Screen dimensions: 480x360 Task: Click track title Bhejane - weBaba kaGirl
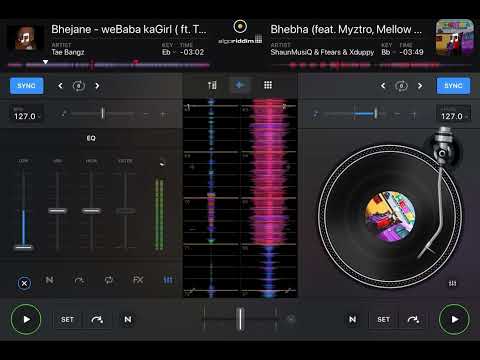(129, 29)
